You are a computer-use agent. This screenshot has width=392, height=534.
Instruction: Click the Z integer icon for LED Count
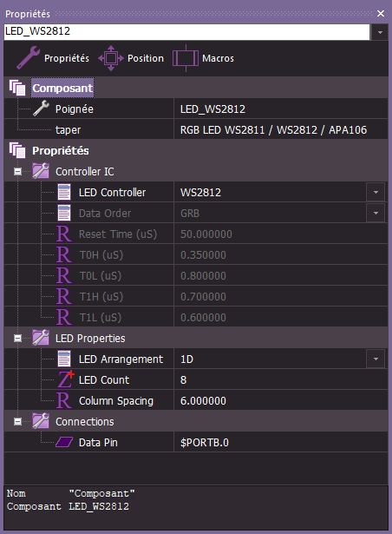point(65,379)
